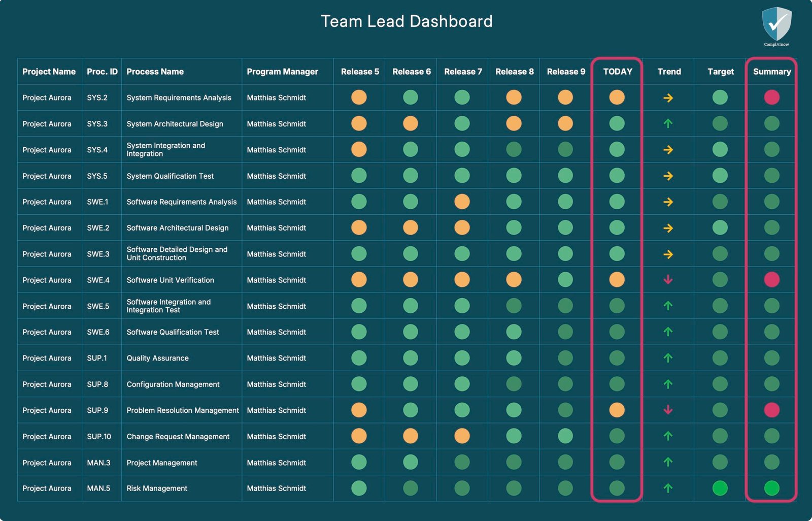
Task: Click the Program Manager column header
Action: [282, 72]
